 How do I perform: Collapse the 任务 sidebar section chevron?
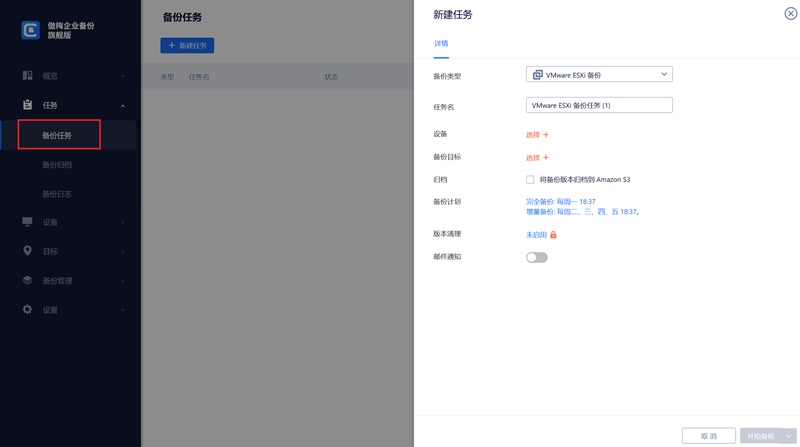tap(122, 106)
